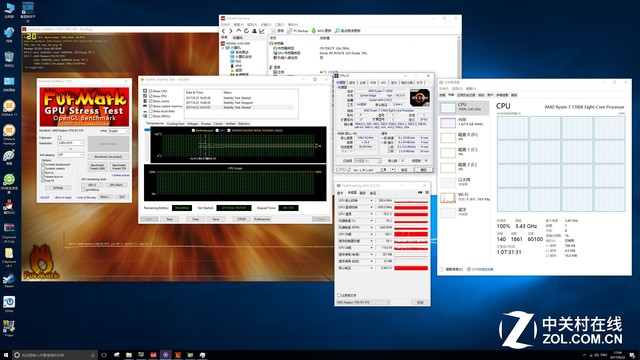Open Task Manager 进程 (Processes) tab
Screen dimensions: 640x360
coord(442,95)
